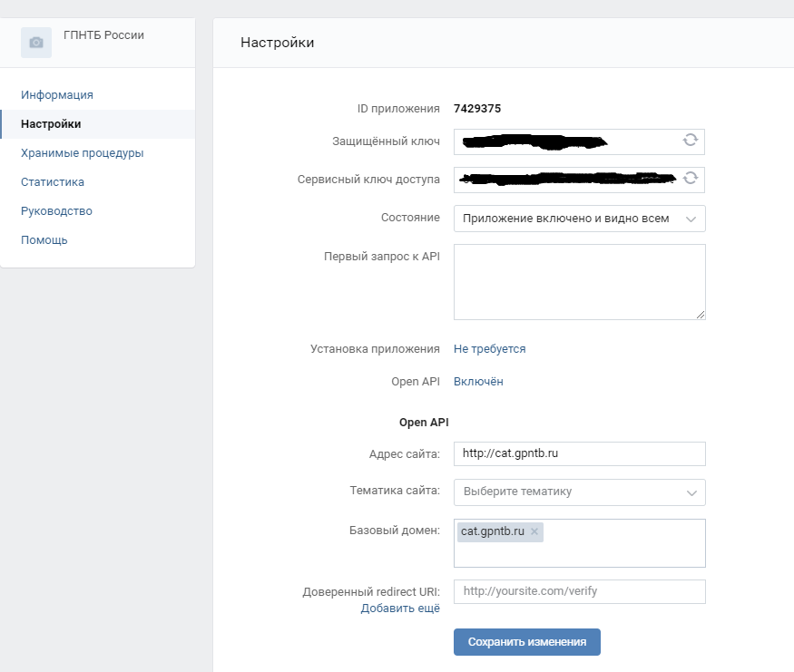Open the Хранимые процедуры section
Viewport: 794px width, 672px height.
pos(82,153)
